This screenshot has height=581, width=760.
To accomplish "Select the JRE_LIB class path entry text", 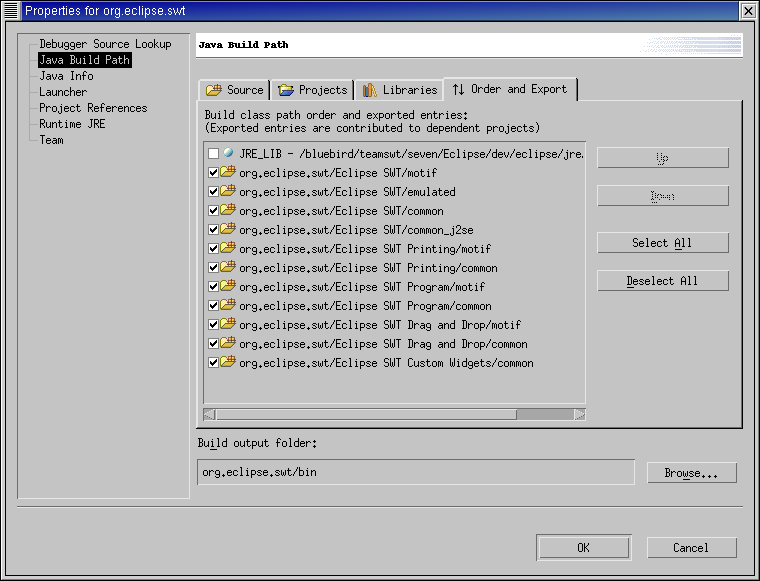I will 412,154.
